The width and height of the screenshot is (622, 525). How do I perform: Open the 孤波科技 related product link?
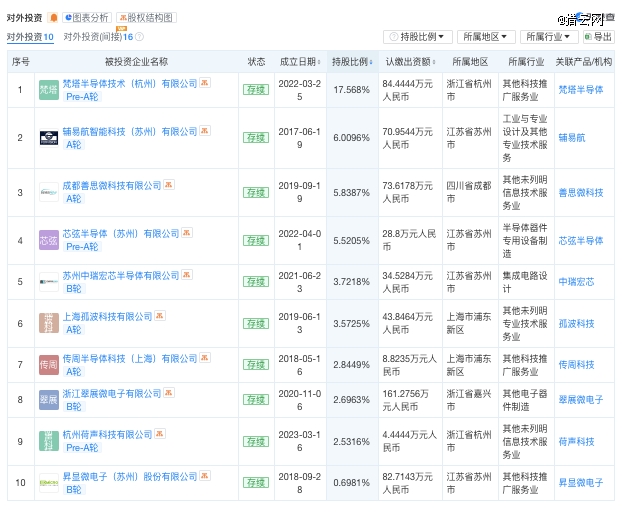click(576, 323)
